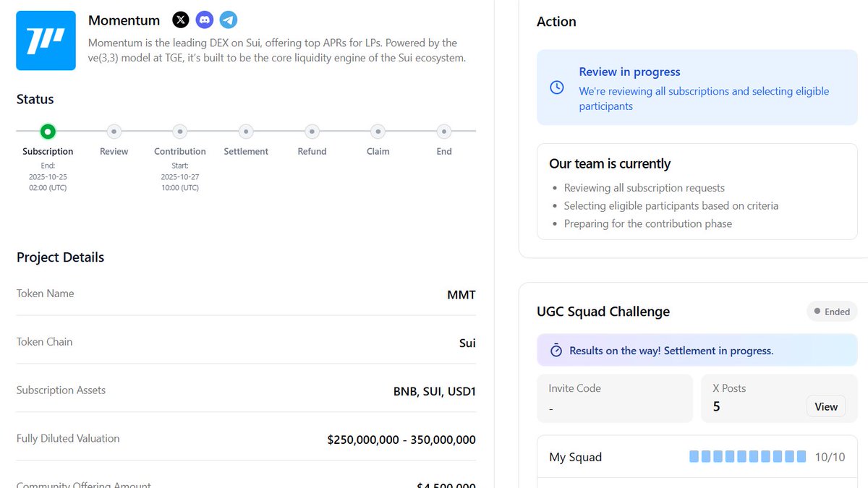Click the Invite Code field
The width and height of the screenshot is (868, 488).
coord(615,398)
